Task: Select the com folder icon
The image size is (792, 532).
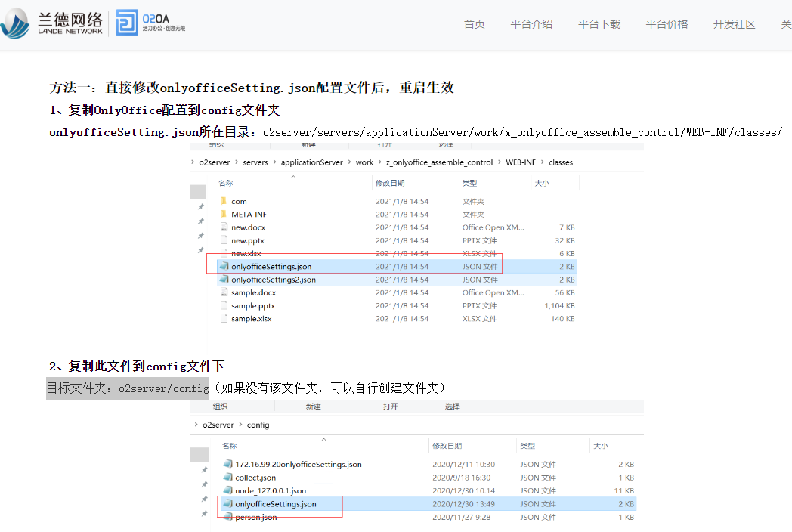Action: tap(224, 201)
